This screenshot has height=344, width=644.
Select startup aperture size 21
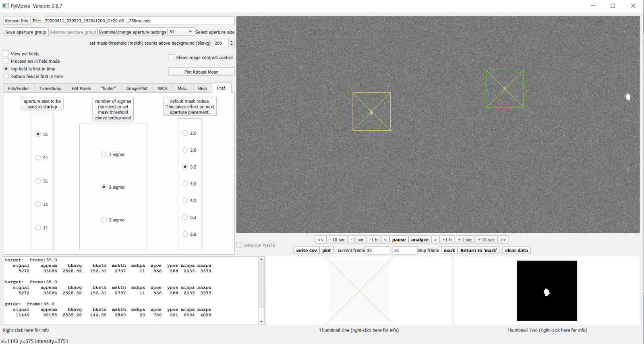38,204
